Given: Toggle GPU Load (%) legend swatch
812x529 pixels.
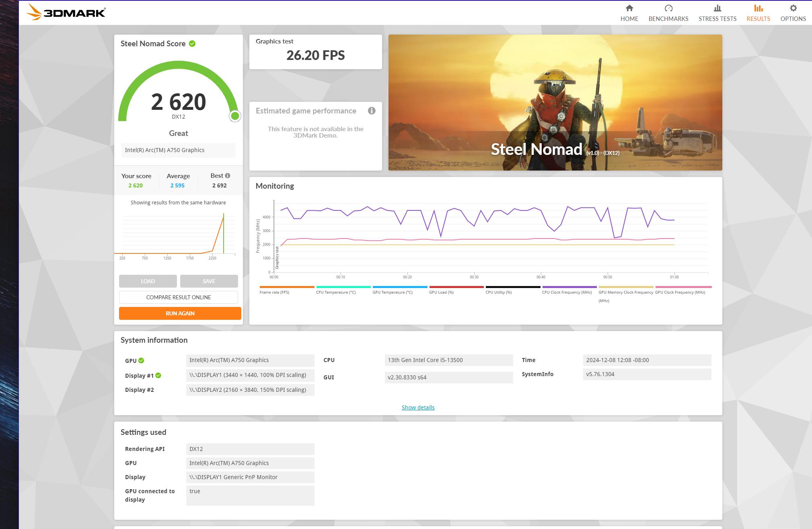Looking at the screenshot, I should coord(456,287).
